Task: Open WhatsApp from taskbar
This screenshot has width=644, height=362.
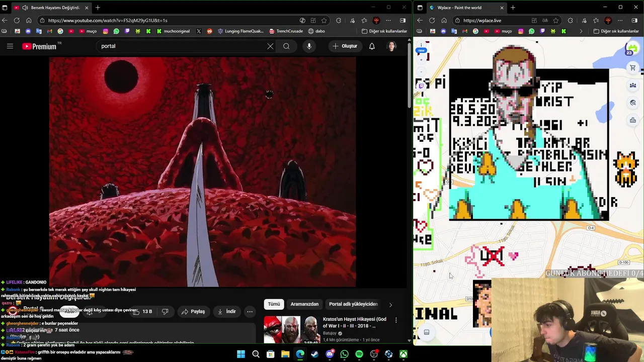Action: coord(345,354)
